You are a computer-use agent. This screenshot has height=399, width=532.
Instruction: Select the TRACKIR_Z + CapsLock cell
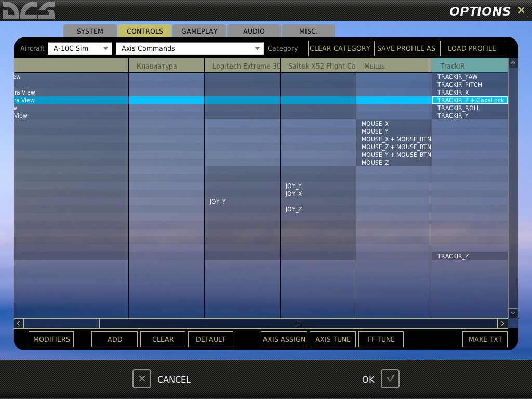point(470,100)
